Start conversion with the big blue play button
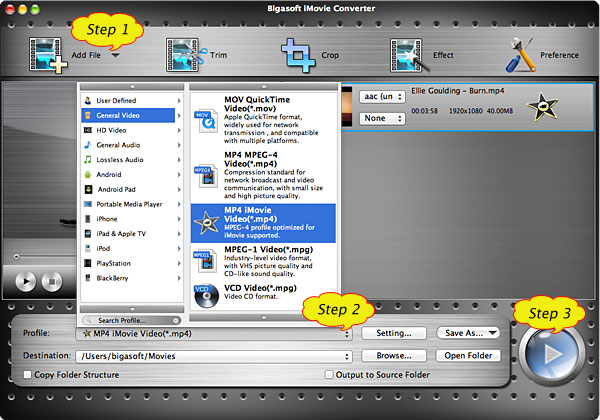Screen dimensions: 600x420 (551, 354)
